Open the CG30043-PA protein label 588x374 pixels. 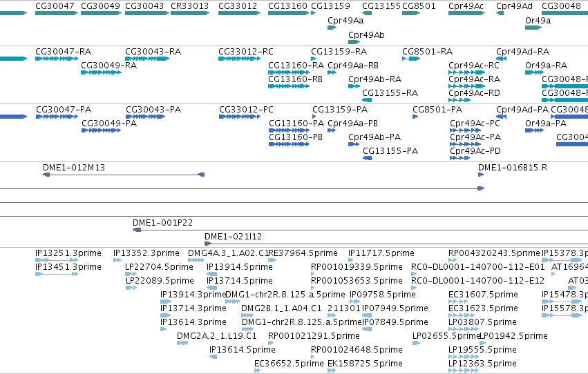click(x=153, y=110)
